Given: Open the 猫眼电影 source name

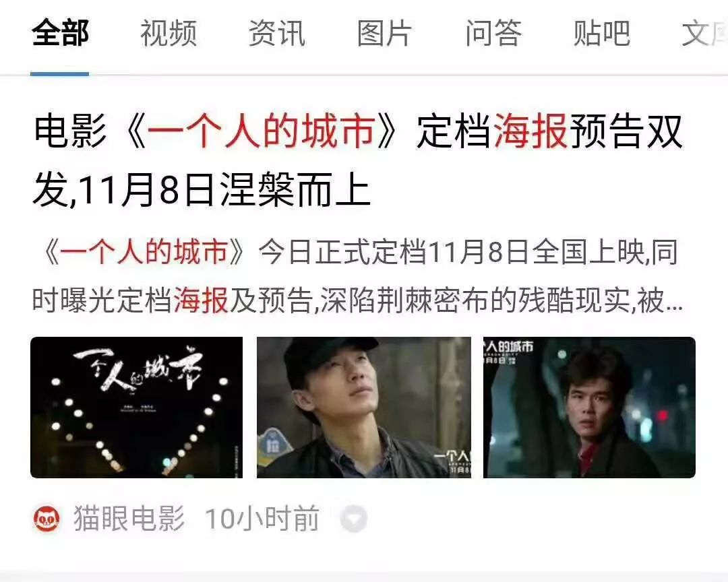Looking at the screenshot, I should 129,519.
